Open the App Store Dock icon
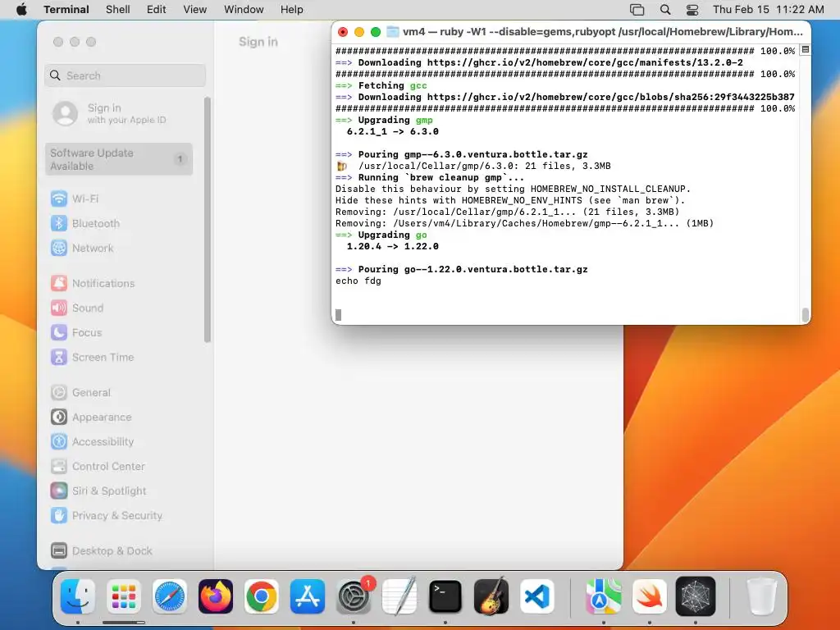The width and height of the screenshot is (840, 630). (308, 596)
